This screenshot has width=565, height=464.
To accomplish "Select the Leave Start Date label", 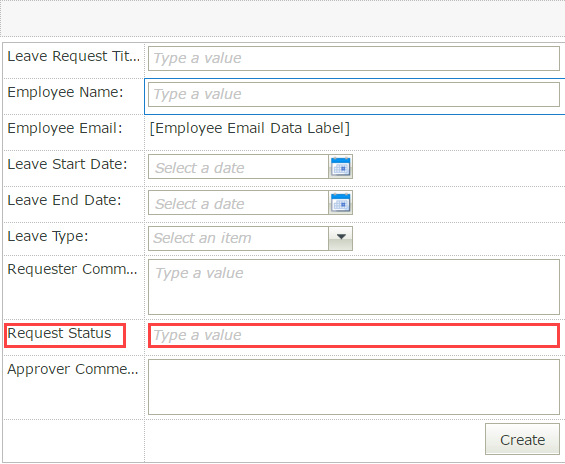I will [x=67, y=164].
